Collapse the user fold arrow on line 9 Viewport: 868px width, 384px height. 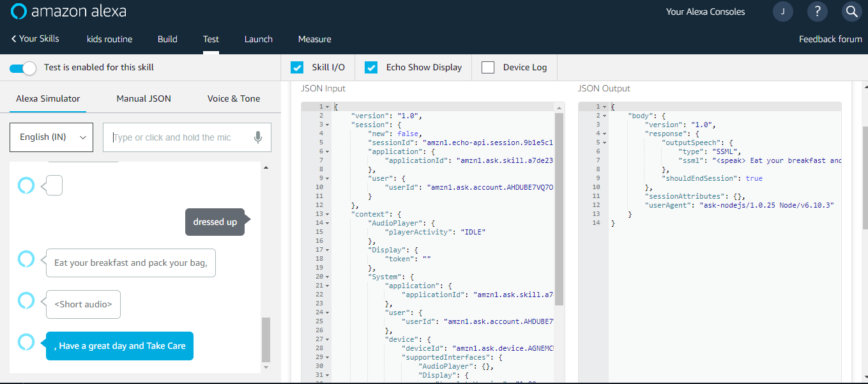327,178
